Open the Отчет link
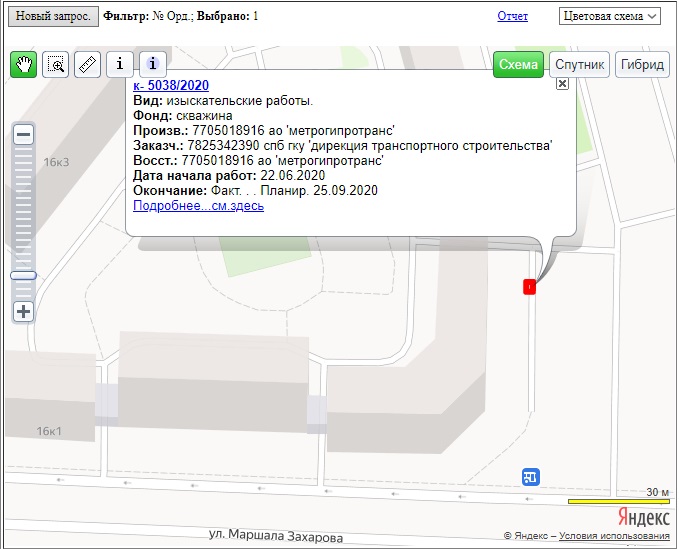679x549 pixels. coord(512,17)
